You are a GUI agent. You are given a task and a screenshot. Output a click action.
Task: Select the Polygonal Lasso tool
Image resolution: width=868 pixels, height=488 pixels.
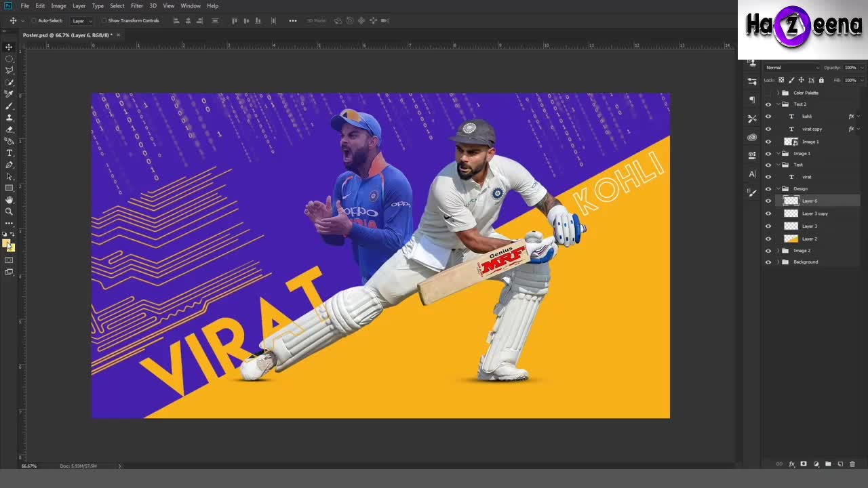9,70
